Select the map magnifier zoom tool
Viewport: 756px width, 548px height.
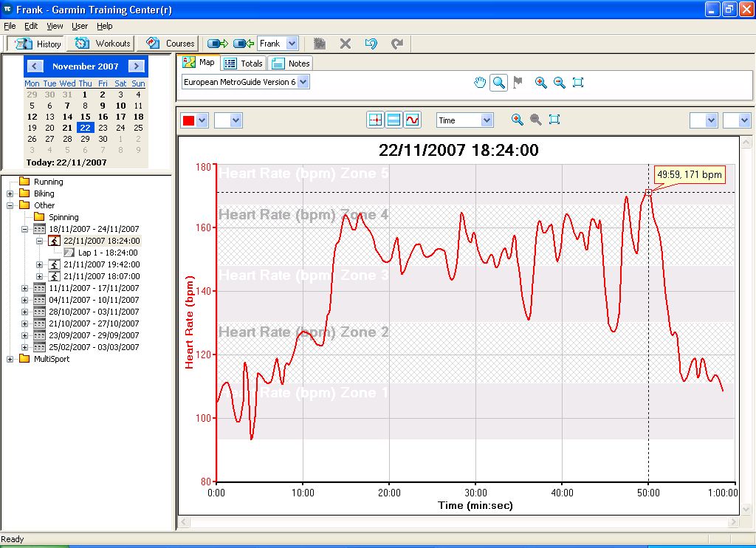click(x=499, y=83)
